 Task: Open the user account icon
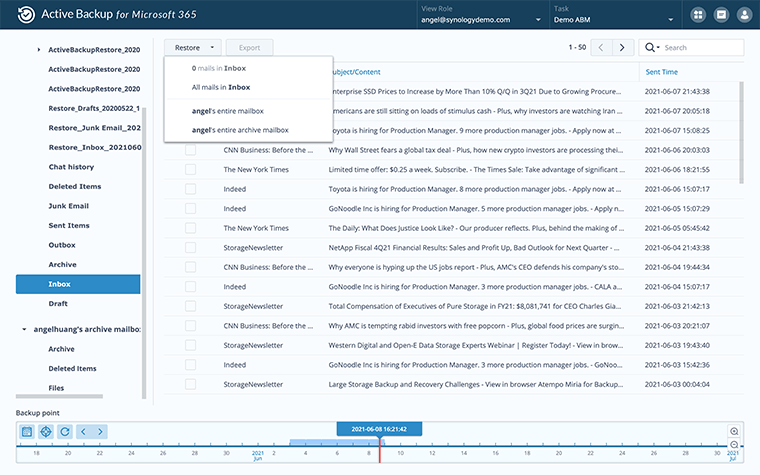pos(742,15)
